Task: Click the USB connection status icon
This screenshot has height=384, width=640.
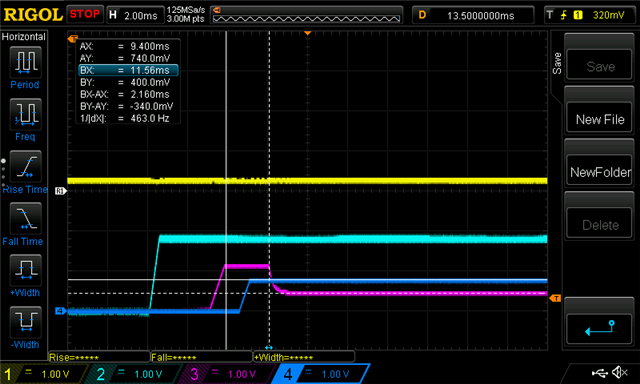Action: click(599, 373)
